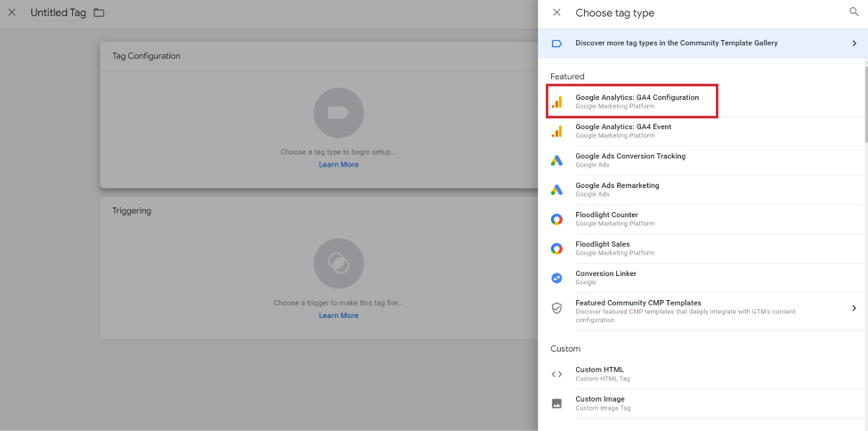Screen dimensions: 868x431
Task: Open Learn More under Tag Configuration
Action: 339,165
